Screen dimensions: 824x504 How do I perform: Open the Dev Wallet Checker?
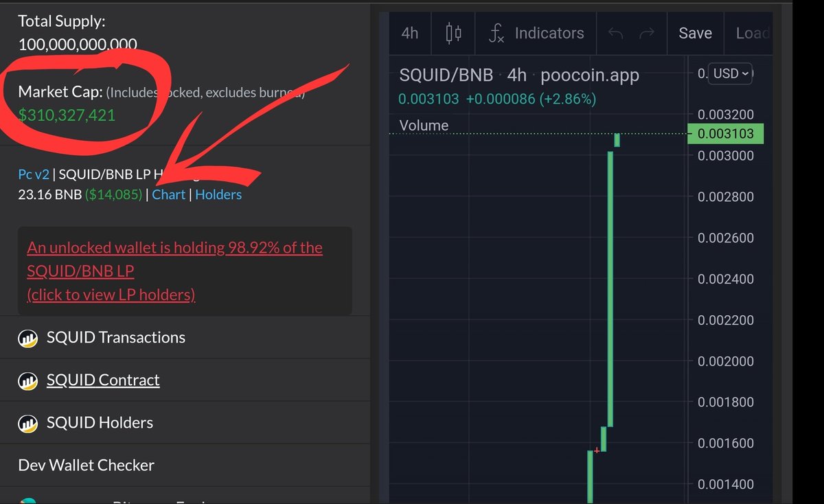pyautogui.click(x=87, y=465)
